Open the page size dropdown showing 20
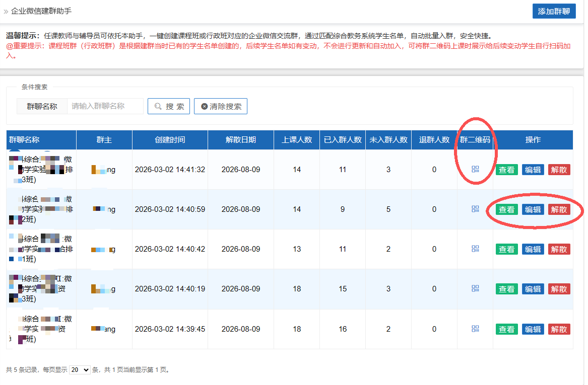The height and width of the screenshot is (385, 588). [80, 369]
